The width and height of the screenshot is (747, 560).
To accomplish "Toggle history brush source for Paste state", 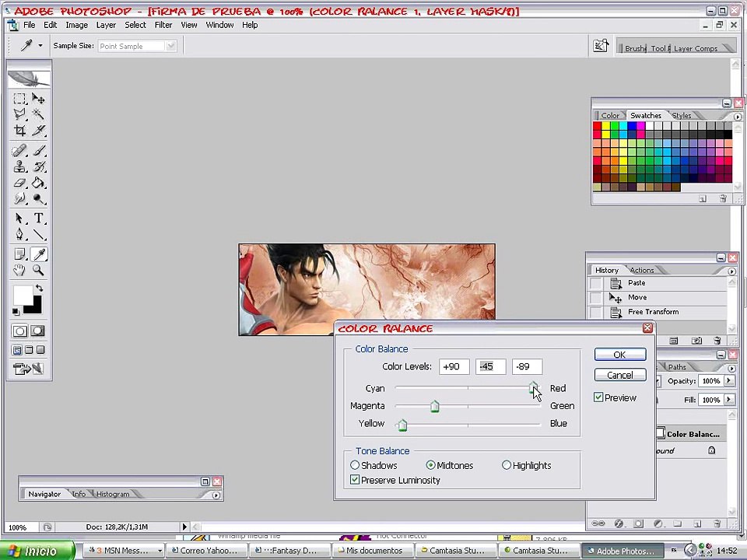I will point(596,283).
